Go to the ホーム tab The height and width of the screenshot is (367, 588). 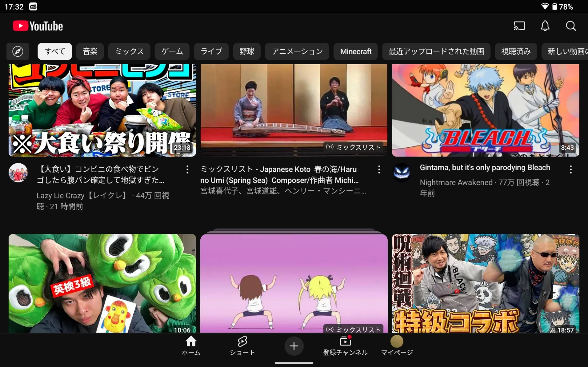pos(191,346)
